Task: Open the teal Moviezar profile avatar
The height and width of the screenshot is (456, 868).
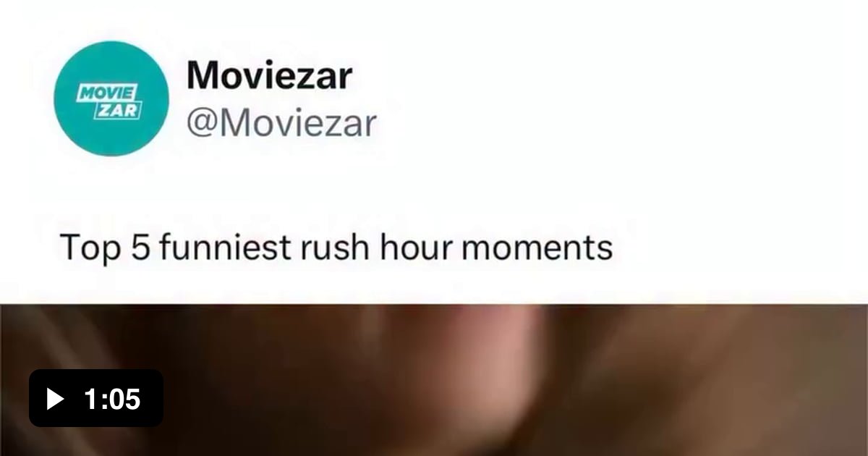Action: (111, 98)
